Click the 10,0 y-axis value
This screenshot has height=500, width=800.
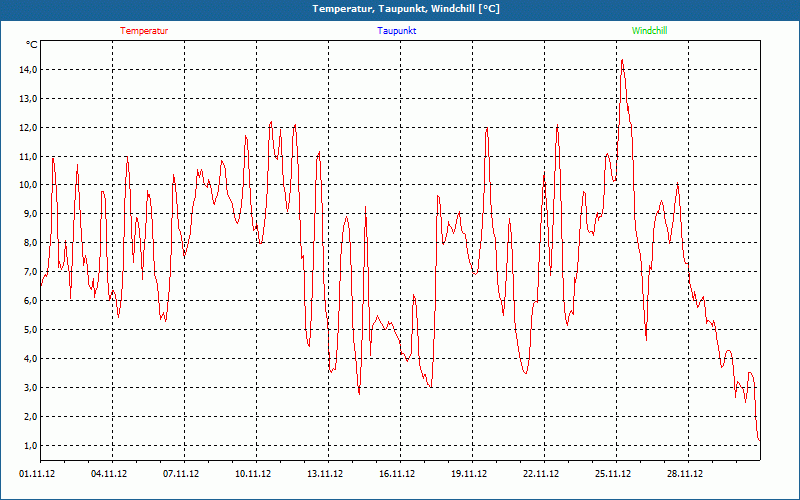point(28,185)
